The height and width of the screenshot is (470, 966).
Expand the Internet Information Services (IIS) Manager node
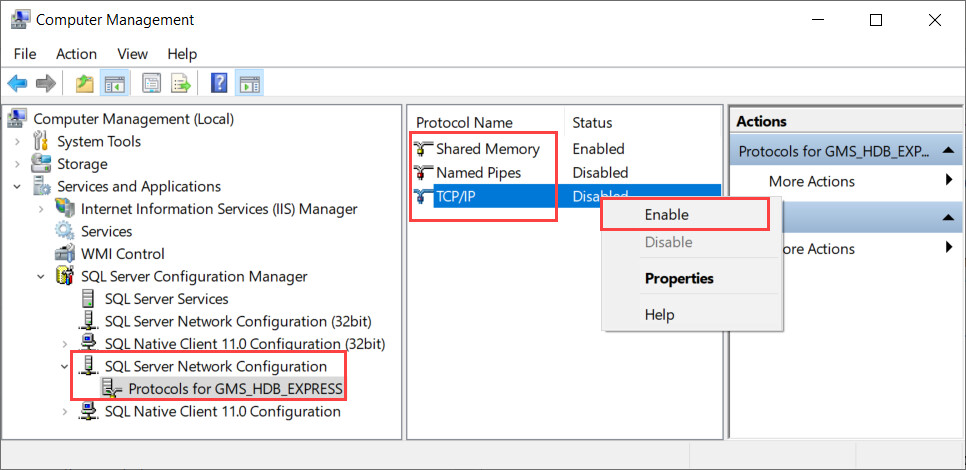[x=41, y=209]
